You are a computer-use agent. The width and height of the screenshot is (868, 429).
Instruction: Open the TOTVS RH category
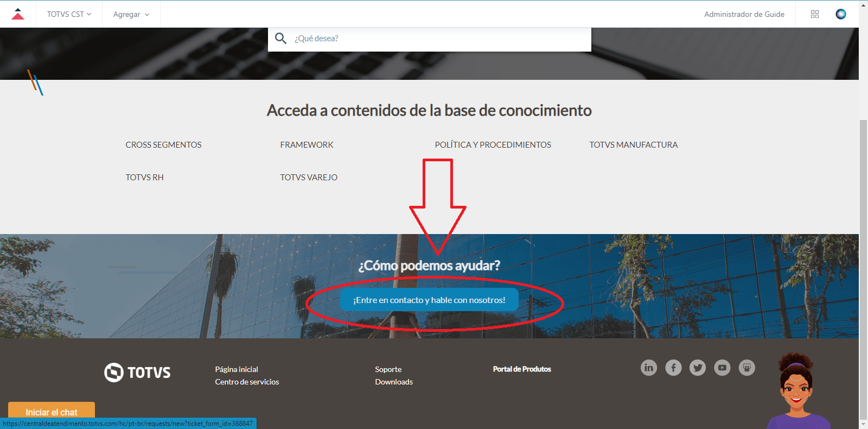coord(144,178)
